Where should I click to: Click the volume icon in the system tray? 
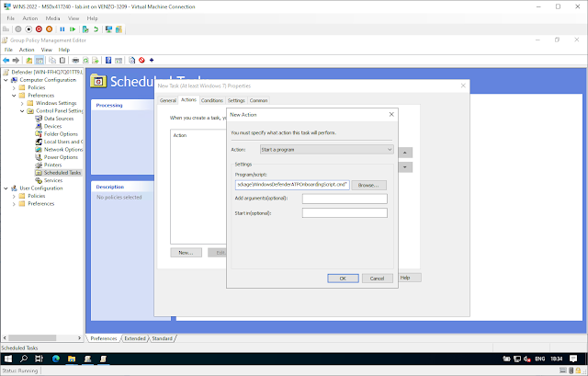(526, 359)
